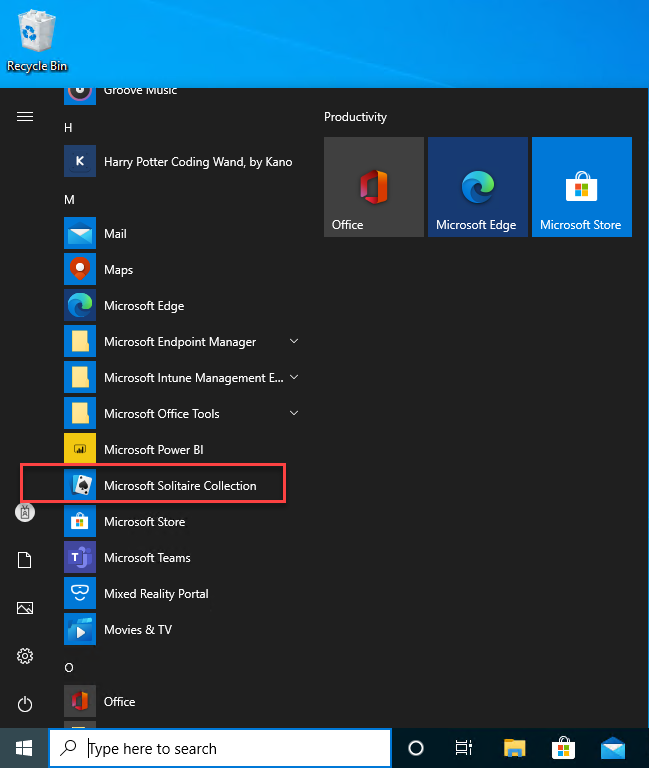
Task: Open the Mail app icon in list
Action: point(80,233)
